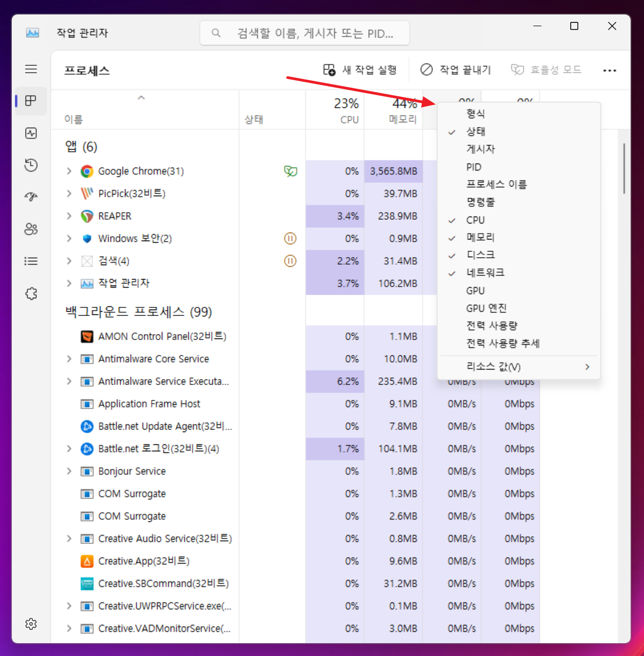Focus the process search input field
644x656 pixels.
[305, 33]
